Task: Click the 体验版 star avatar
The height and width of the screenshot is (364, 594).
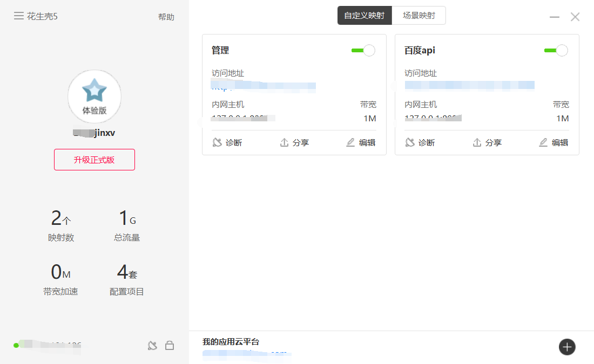Action: point(94,97)
